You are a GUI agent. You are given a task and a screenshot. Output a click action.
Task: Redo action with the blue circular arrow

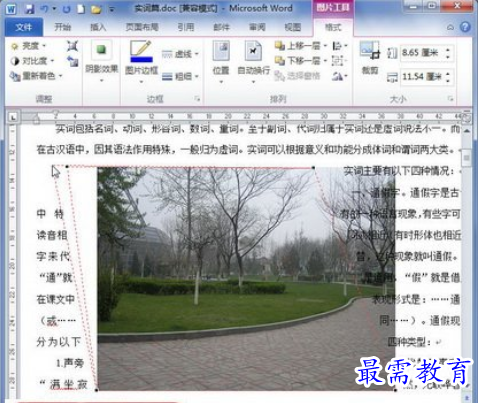click(x=66, y=9)
